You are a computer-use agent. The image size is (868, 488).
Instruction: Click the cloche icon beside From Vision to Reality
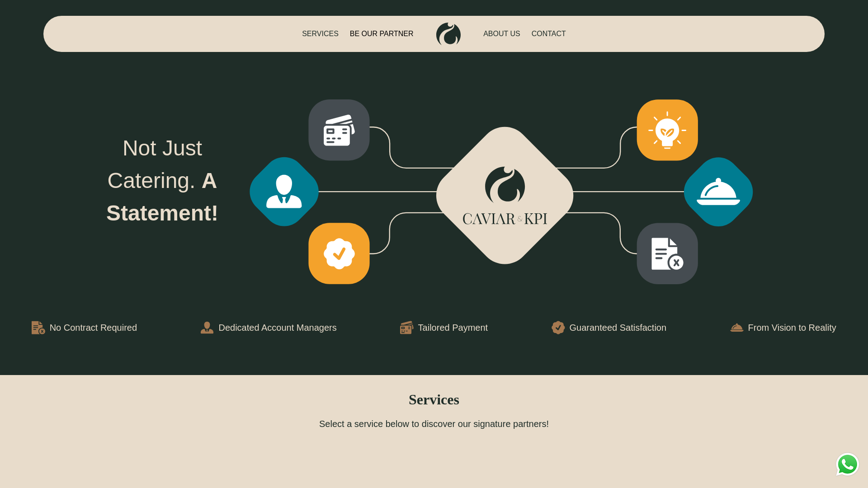pyautogui.click(x=737, y=328)
